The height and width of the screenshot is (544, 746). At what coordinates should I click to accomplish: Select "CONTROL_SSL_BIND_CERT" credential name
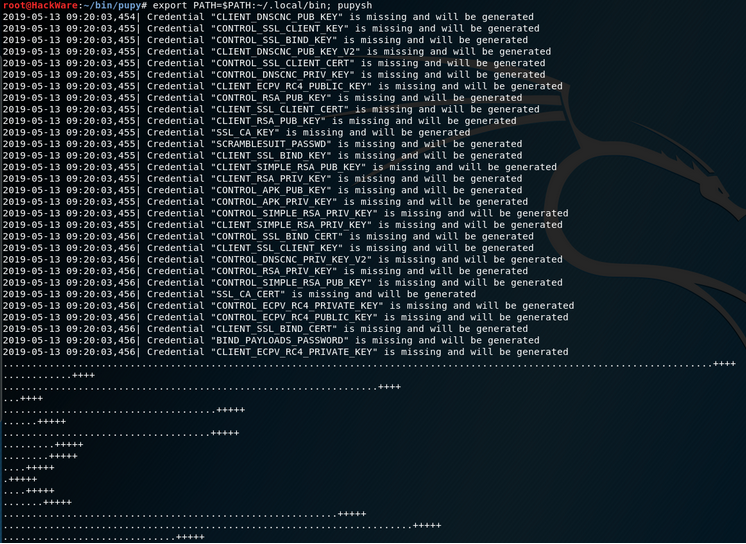277,236
